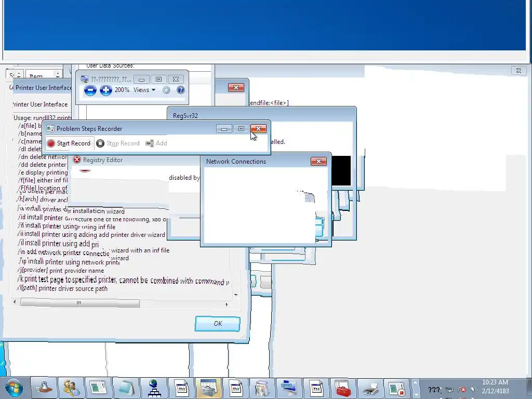Click the Item spinner field

click(x=44, y=75)
